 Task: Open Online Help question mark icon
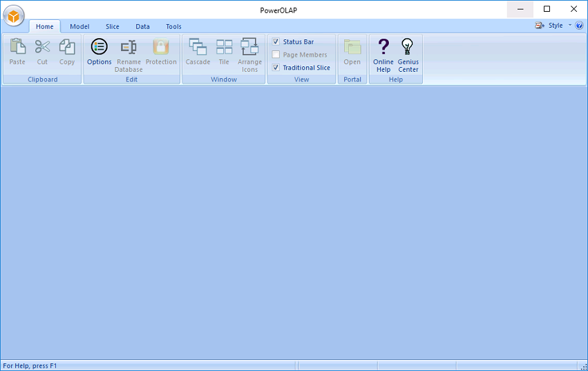(x=383, y=48)
